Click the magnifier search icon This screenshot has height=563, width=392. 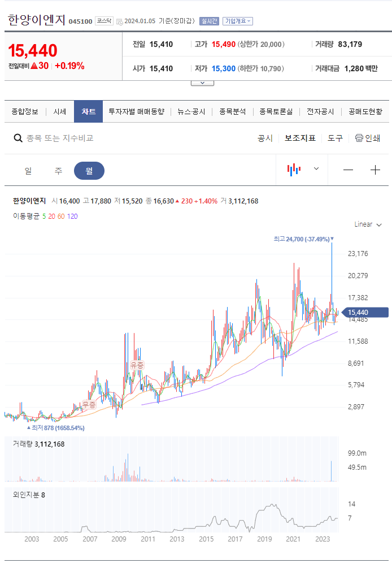pos(18,138)
